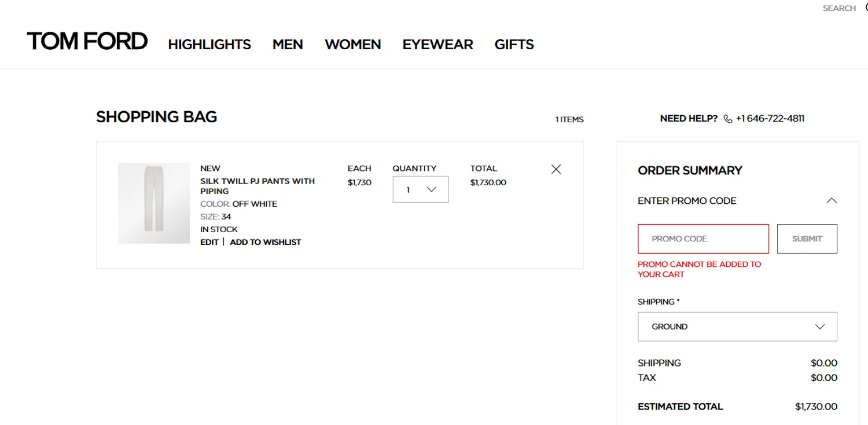Focus the Promo Code input field

703,239
